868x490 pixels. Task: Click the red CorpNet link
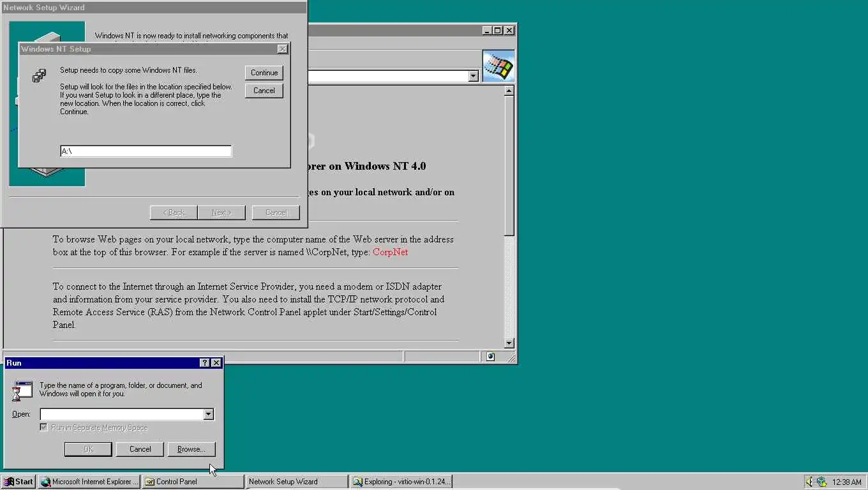coord(390,252)
